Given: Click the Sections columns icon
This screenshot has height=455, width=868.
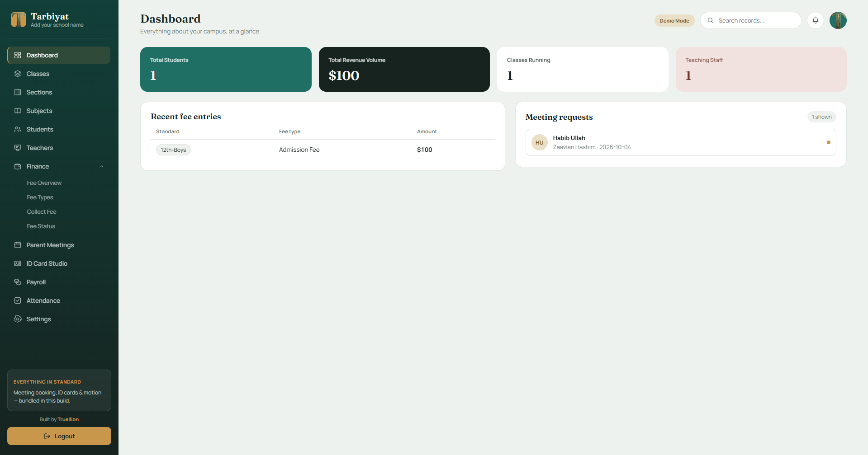Looking at the screenshot, I should [x=18, y=92].
